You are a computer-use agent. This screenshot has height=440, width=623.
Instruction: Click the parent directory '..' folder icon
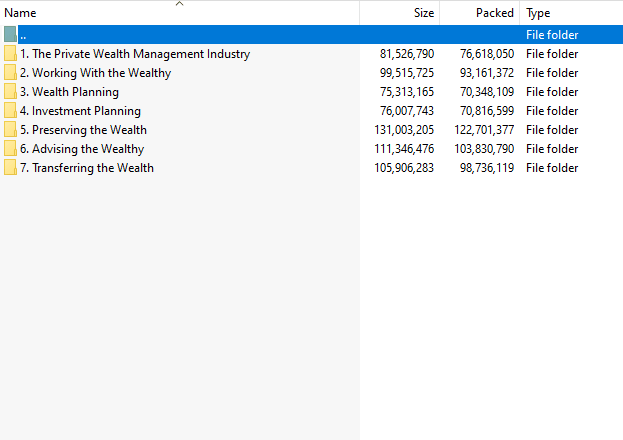coord(10,35)
